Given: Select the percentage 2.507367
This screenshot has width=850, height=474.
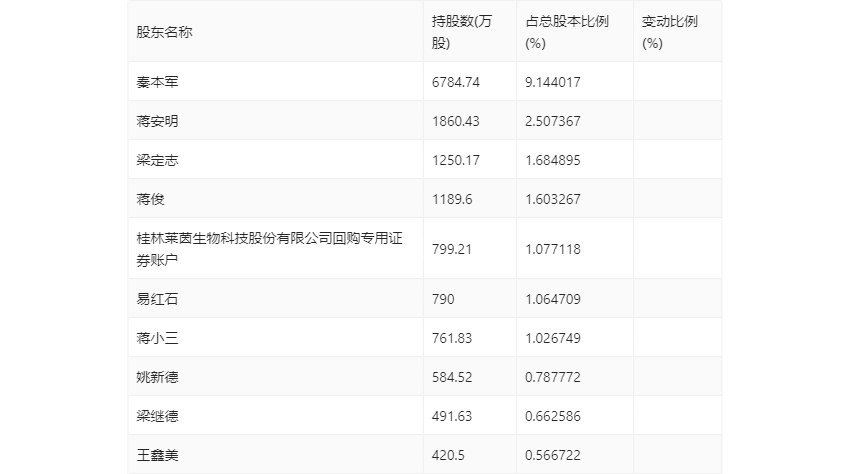Looking at the screenshot, I should coord(552,121).
